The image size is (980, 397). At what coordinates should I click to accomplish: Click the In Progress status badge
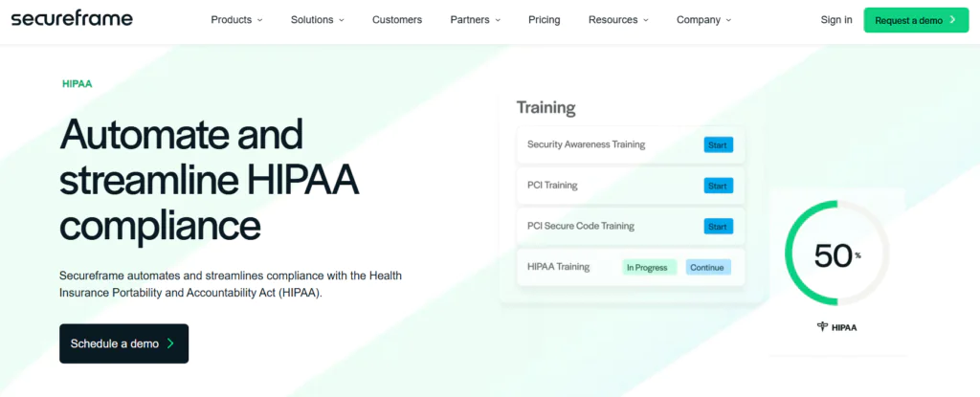(650, 268)
